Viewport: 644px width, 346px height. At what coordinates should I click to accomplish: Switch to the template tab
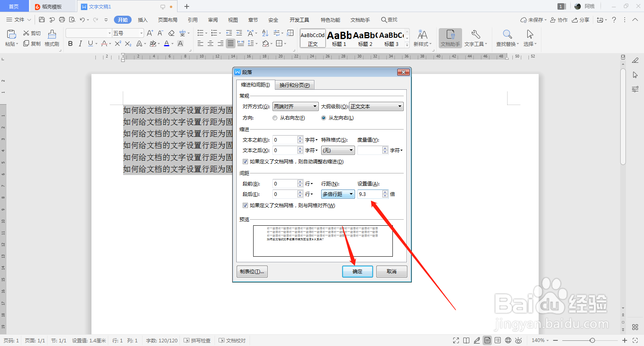pos(52,6)
